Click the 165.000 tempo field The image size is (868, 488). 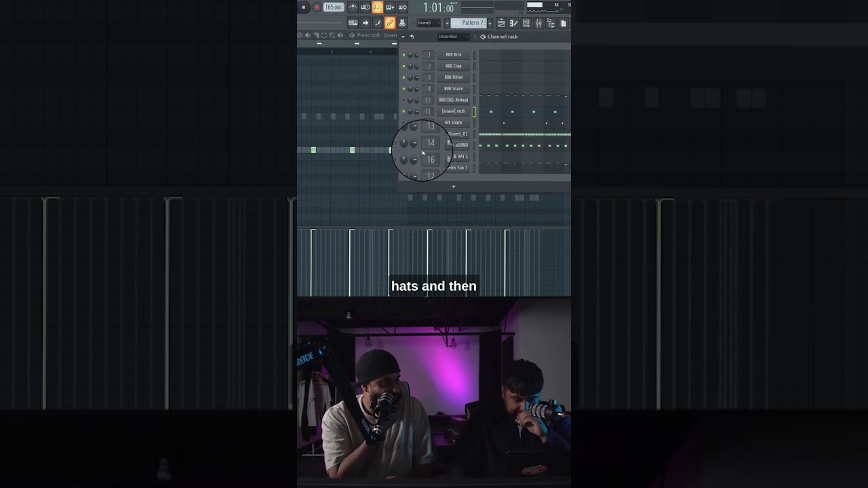(x=333, y=7)
